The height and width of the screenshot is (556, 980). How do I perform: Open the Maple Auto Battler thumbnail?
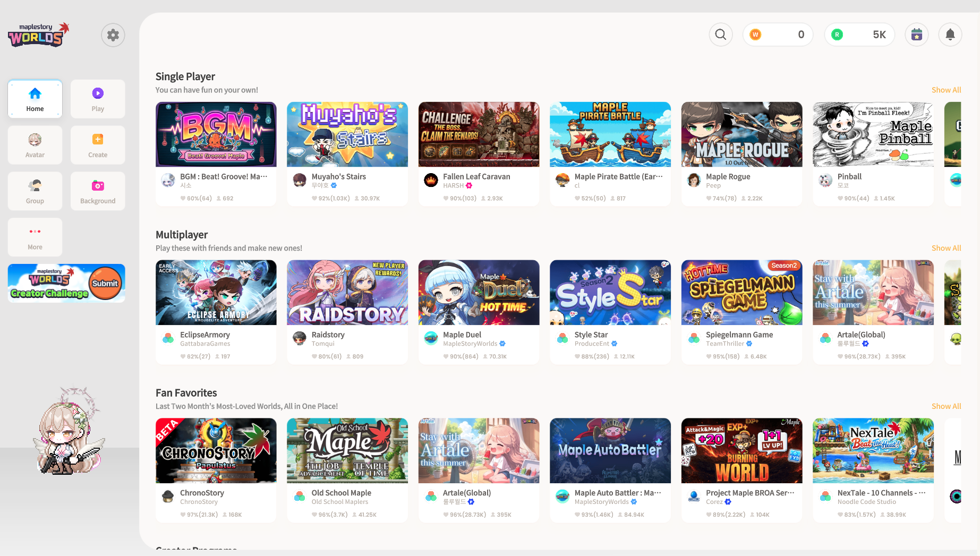[610, 451]
